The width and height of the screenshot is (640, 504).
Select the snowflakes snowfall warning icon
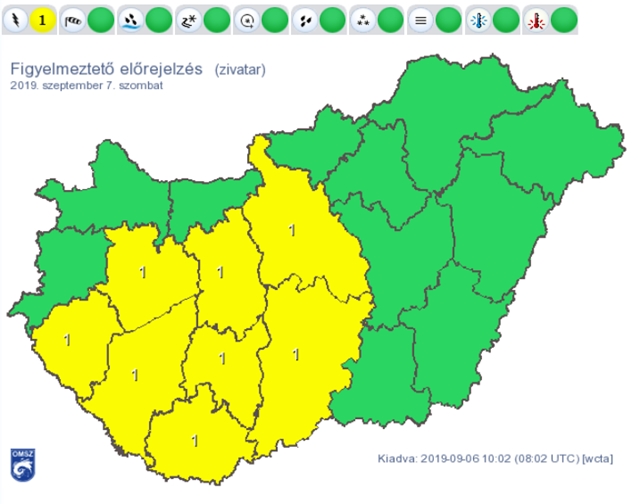(363, 20)
